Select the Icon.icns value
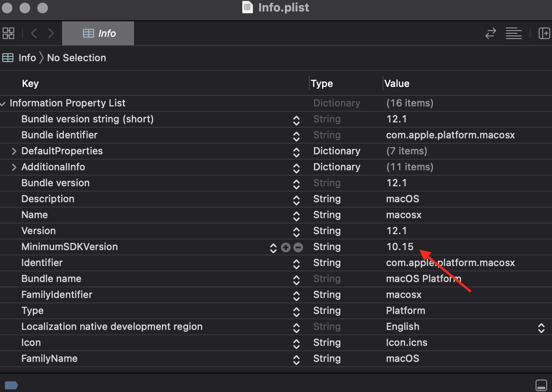This screenshot has height=392, width=552. click(406, 343)
